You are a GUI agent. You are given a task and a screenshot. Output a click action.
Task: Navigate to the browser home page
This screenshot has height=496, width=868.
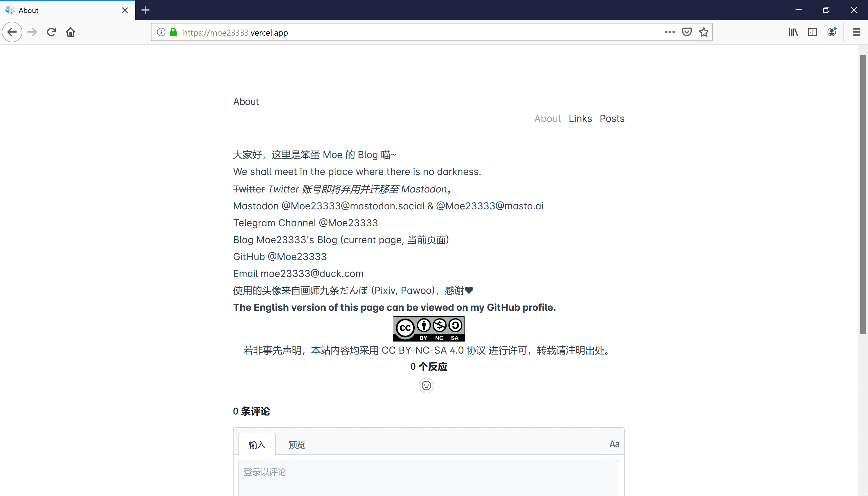click(x=71, y=32)
